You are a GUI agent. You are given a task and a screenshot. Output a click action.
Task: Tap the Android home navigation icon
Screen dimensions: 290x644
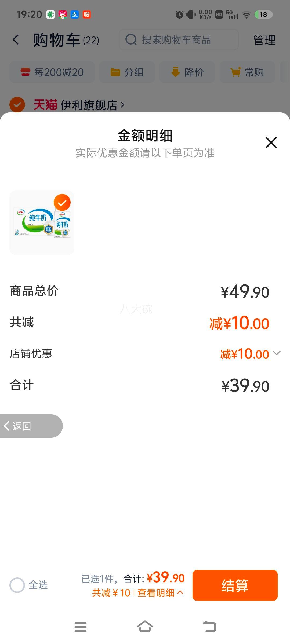[145, 627]
